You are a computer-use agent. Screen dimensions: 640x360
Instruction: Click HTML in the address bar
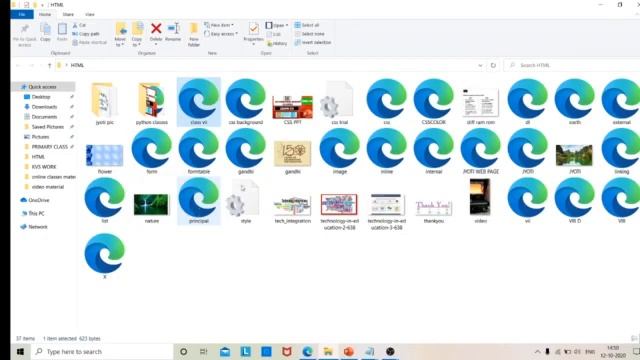(x=77, y=65)
